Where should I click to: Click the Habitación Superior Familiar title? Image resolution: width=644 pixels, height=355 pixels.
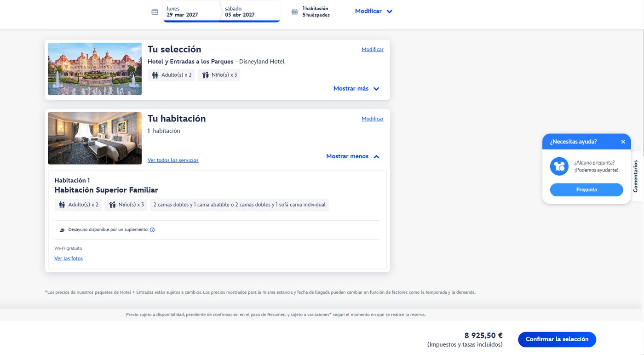point(106,190)
